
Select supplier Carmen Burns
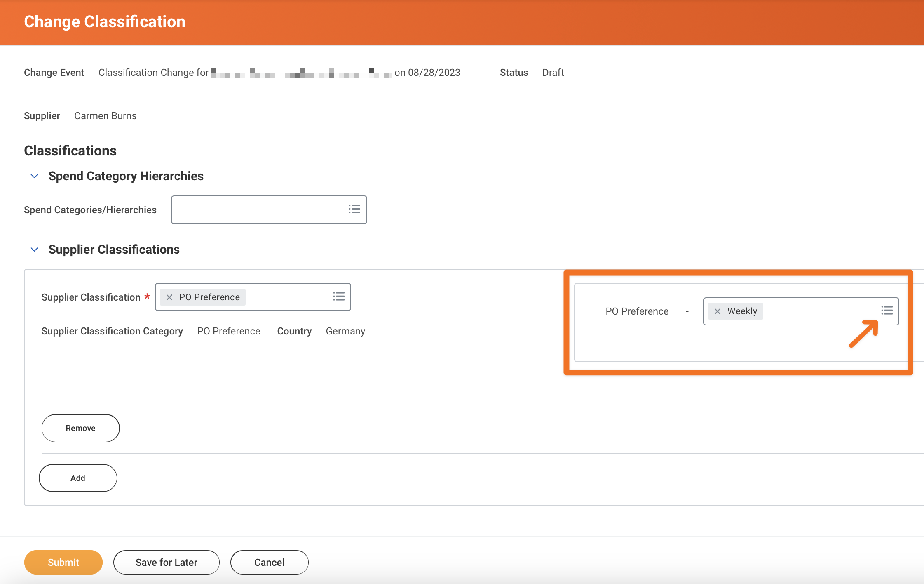105,115
